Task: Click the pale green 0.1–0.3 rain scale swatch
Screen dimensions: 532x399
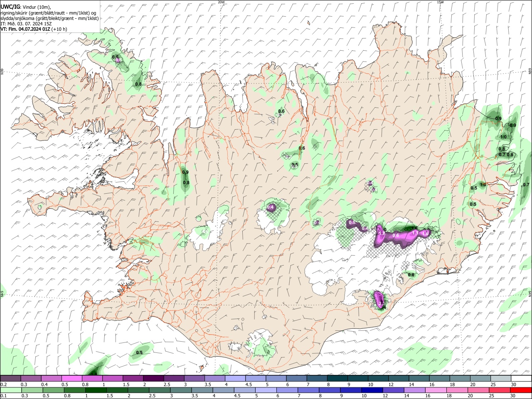Action: (11, 390)
